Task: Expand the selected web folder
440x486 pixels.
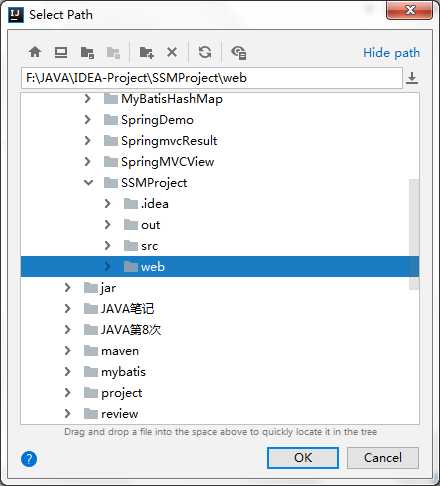Action: tap(107, 267)
